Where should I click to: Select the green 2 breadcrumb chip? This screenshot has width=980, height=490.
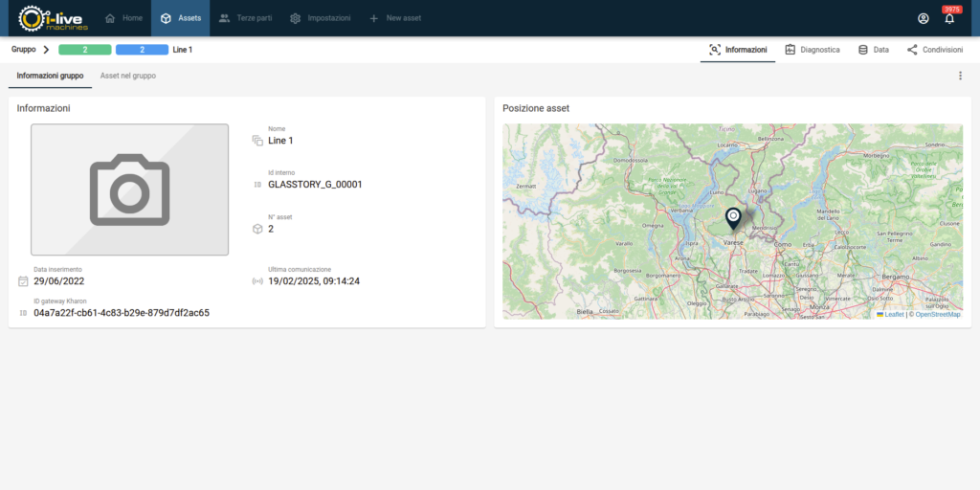85,49
